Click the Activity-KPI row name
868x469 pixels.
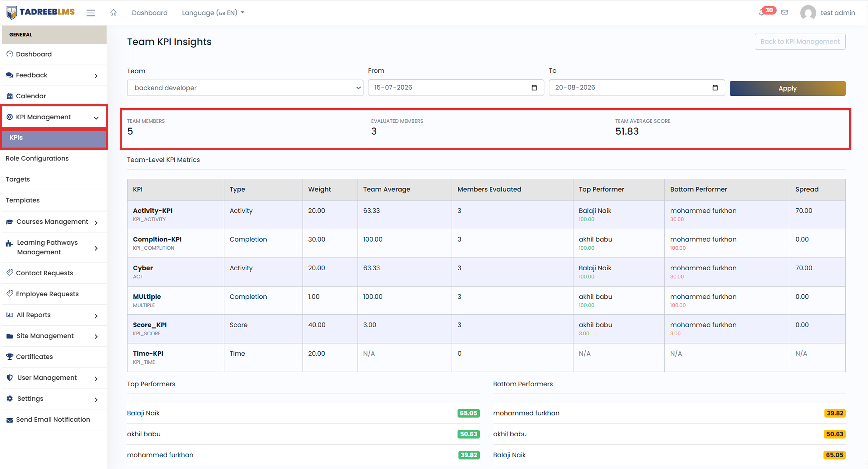tap(153, 210)
